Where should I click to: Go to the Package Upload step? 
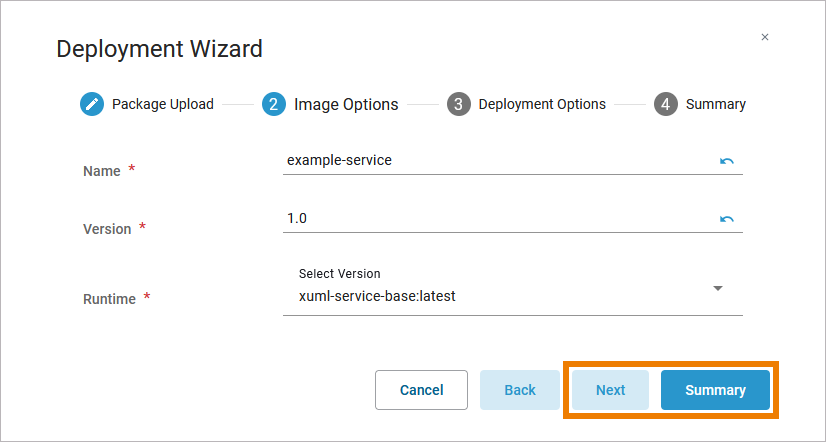pyautogui.click(x=162, y=104)
